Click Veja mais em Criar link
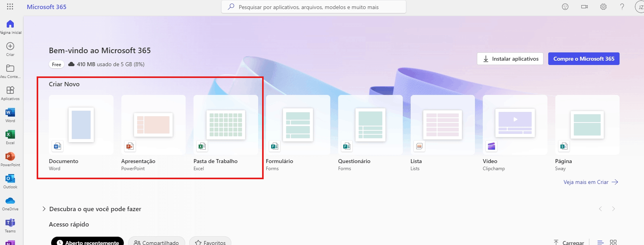644x245 pixels. point(591,182)
